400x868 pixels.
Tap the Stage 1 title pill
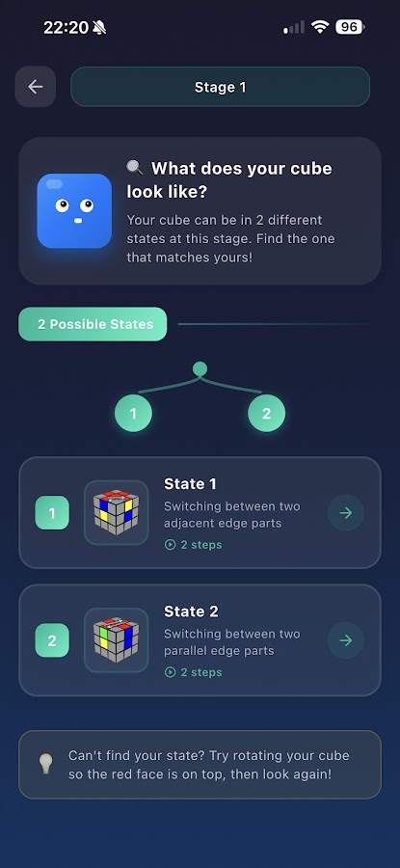pyautogui.click(x=220, y=87)
